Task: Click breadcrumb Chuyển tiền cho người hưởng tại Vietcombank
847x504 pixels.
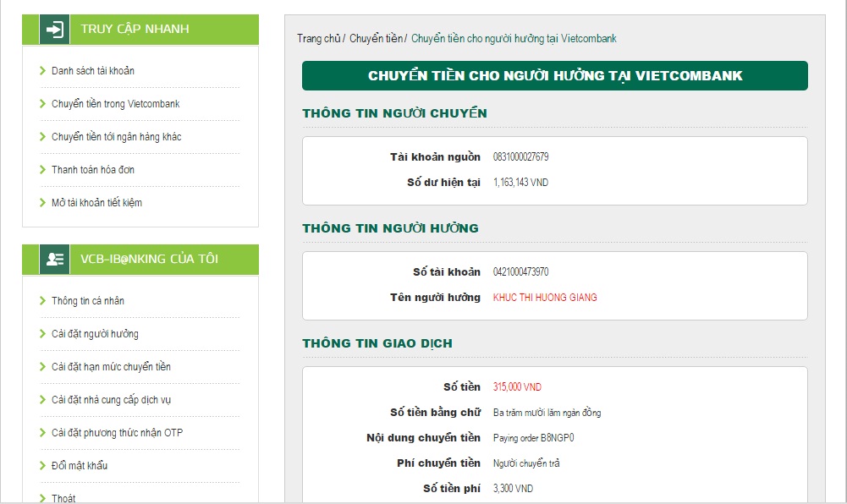Action: (514, 38)
